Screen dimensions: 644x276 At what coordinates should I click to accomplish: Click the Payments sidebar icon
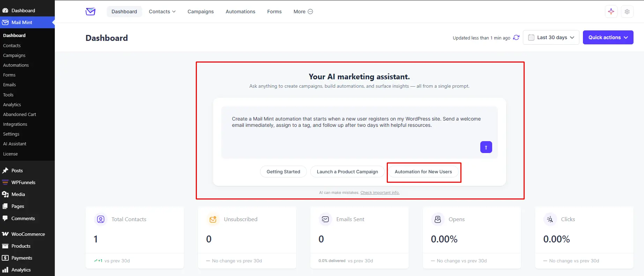[5, 258]
